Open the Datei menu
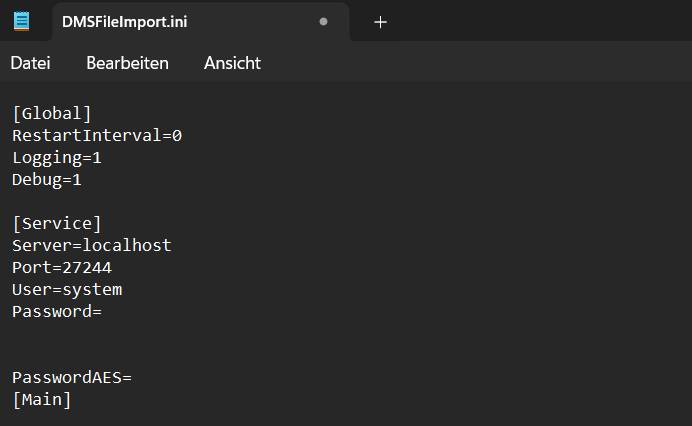The image size is (692, 426). point(30,63)
